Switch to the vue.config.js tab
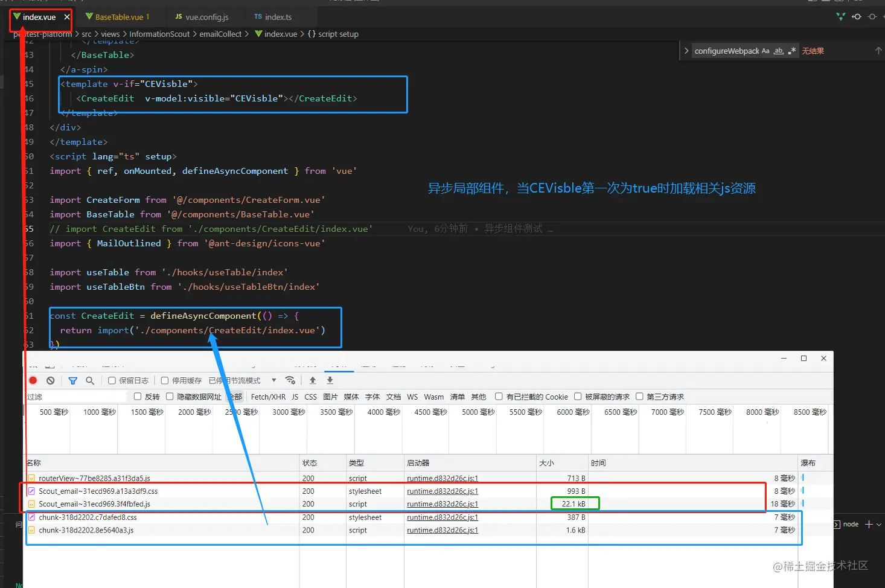The width and height of the screenshot is (885, 588). (x=202, y=17)
